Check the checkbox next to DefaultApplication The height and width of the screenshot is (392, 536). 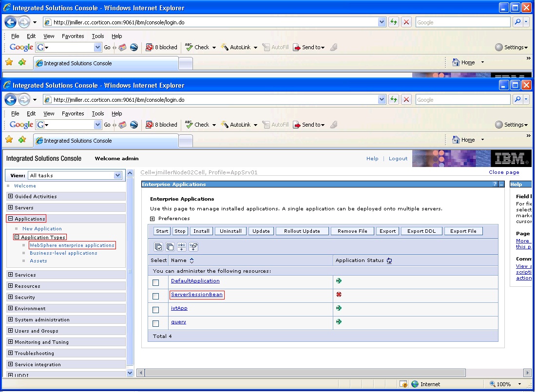156,282
